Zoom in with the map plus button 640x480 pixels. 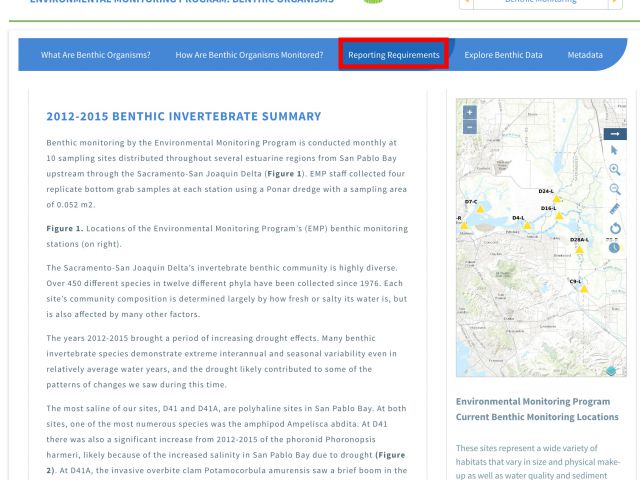click(469, 112)
